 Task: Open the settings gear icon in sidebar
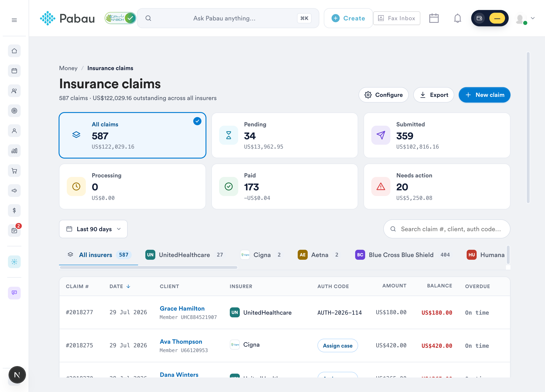pos(14,262)
